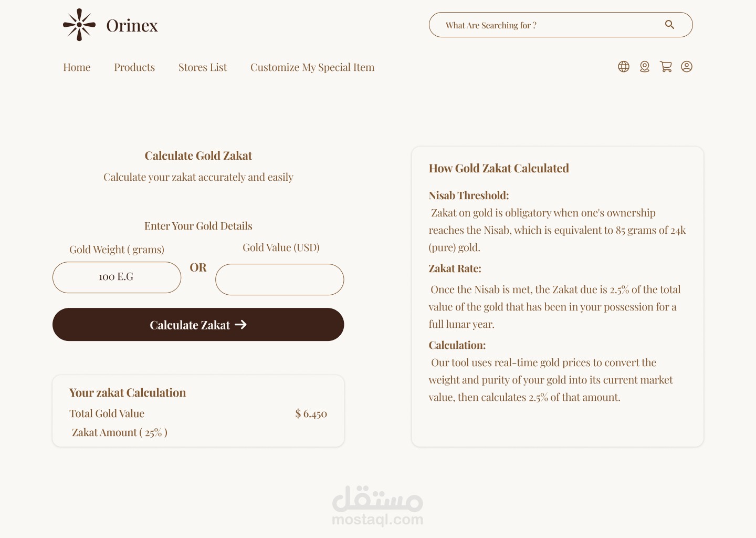Go to the Home menu item

pos(77,67)
